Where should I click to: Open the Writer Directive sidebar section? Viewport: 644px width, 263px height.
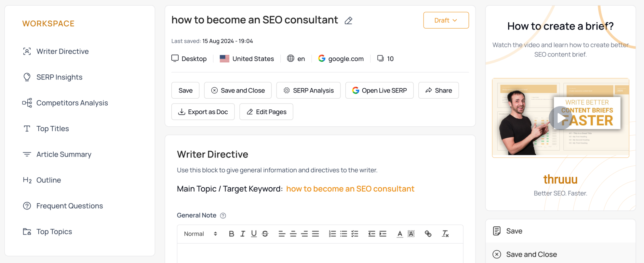62,51
